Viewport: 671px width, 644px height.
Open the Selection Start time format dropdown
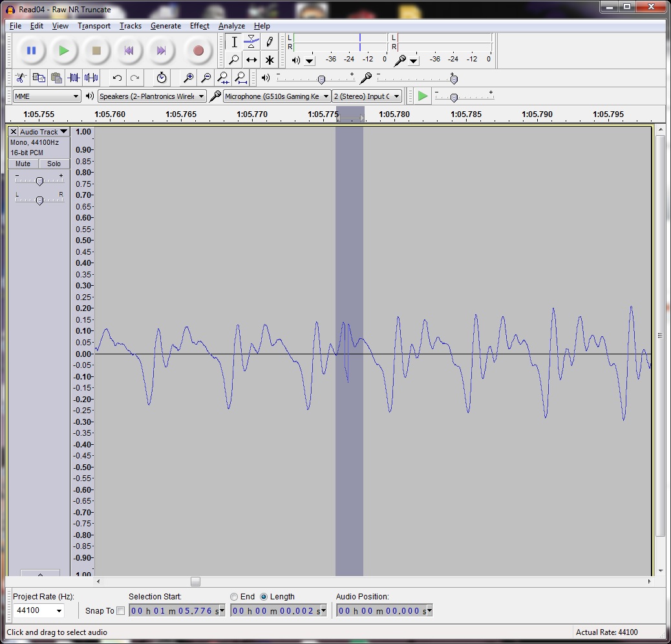222,610
